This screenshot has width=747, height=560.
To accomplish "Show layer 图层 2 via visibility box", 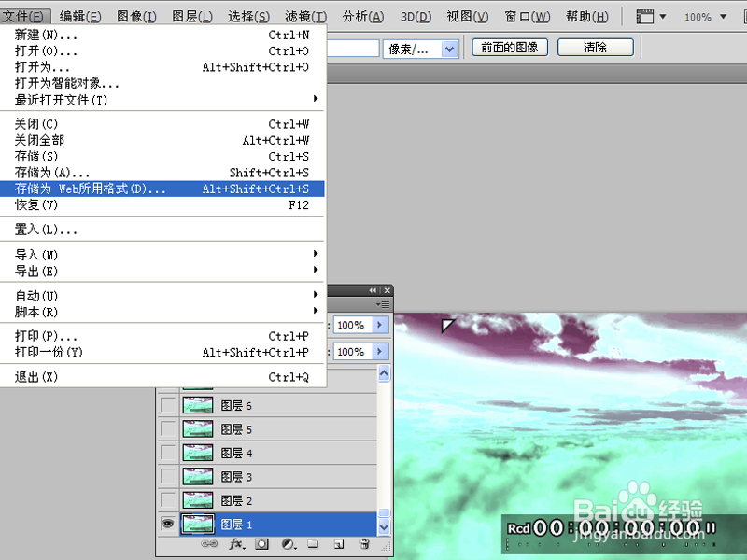I will pyautogui.click(x=168, y=500).
